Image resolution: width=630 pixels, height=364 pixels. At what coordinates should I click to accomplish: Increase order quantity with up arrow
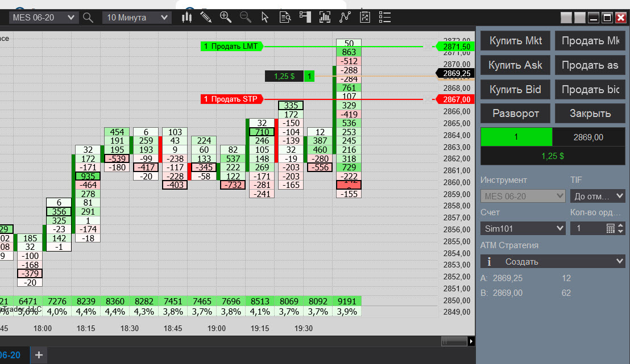(x=621, y=225)
